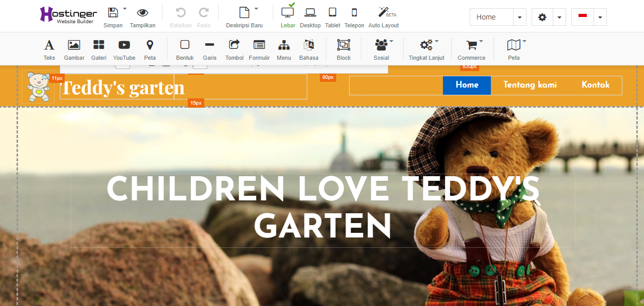Select the Galeri gallery tool
Image resolution: width=644 pixels, height=306 pixels.
(x=98, y=49)
